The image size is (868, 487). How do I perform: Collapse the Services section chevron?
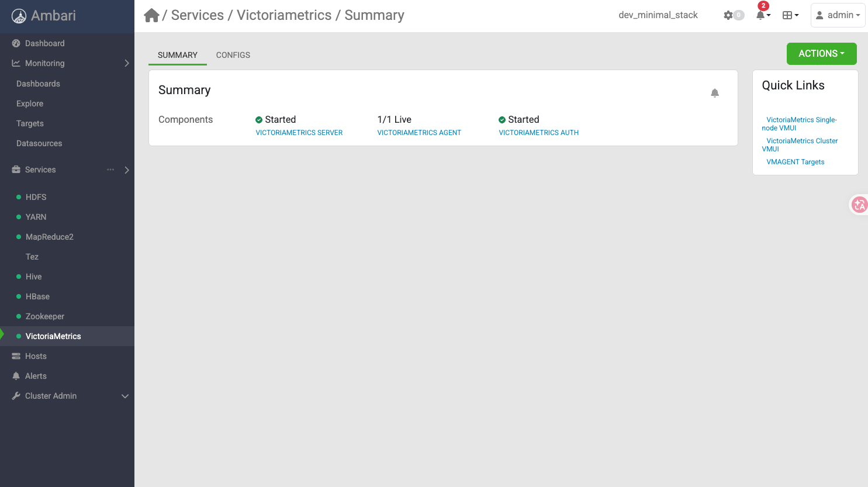[x=127, y=170]
